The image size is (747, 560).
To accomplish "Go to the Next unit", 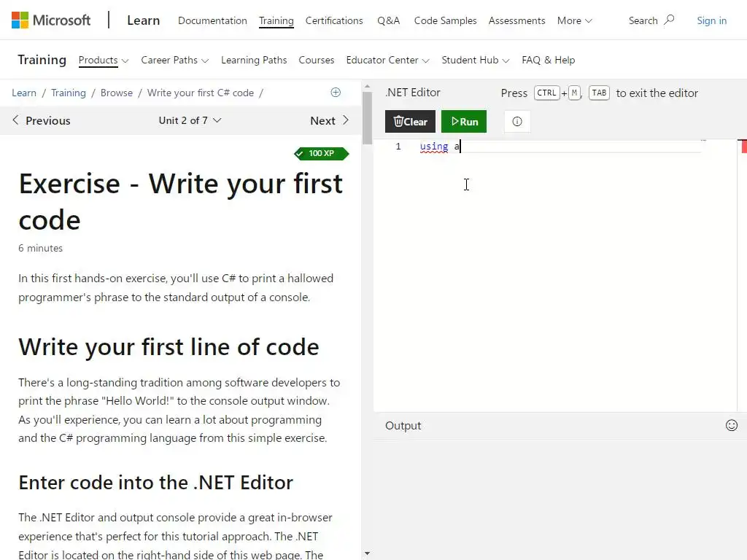I will pyautogui.click(x=330, y=120).
